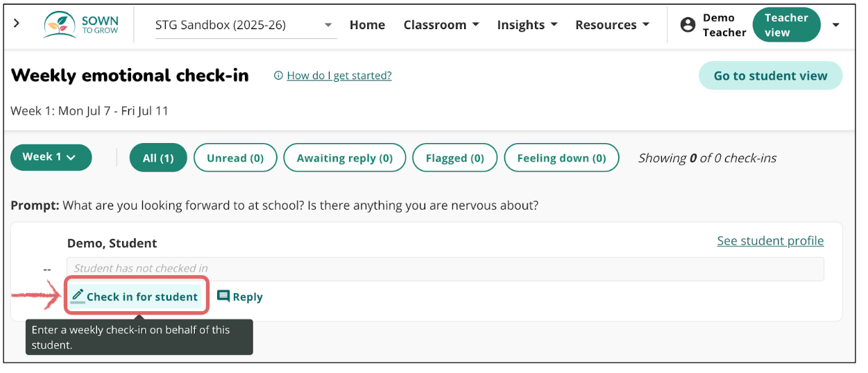
Task: Open the Week 1 selector dropdown
Action: 51,158
